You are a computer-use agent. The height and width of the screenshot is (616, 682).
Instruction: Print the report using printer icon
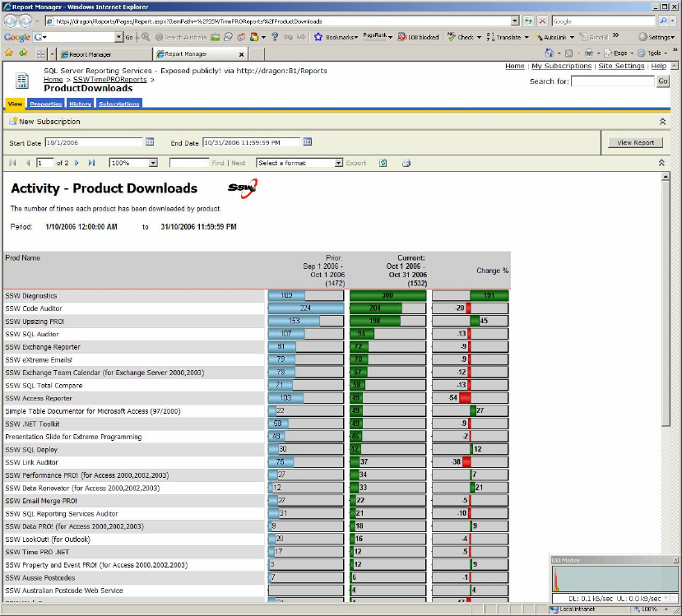pyautogui.click(x=406, y=163)
